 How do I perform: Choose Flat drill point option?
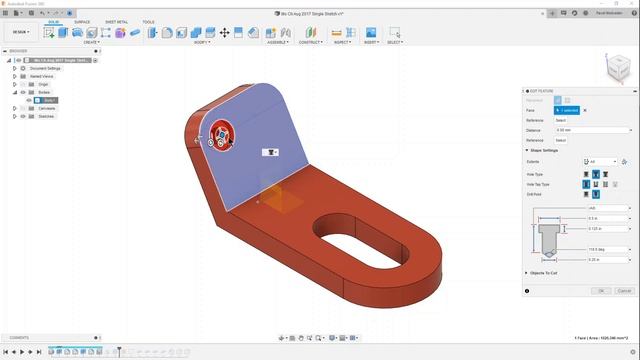(586, 194)
